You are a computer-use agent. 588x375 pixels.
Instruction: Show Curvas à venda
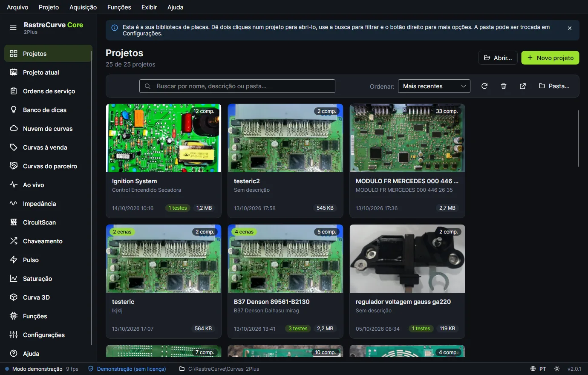click(x=48, y=147)
